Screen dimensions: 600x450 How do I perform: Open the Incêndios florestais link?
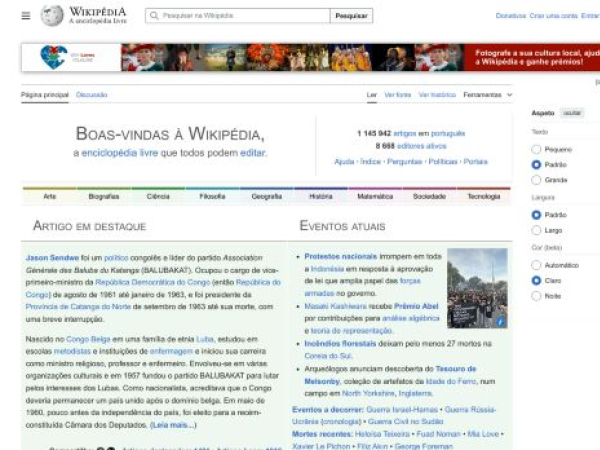[340, 344]
